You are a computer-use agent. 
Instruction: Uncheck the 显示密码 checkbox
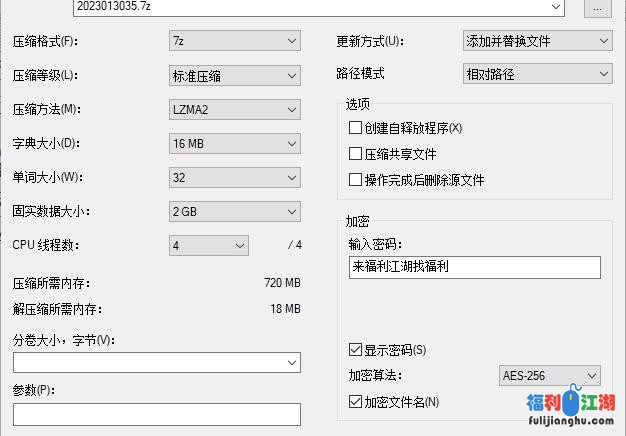(355, 350)
